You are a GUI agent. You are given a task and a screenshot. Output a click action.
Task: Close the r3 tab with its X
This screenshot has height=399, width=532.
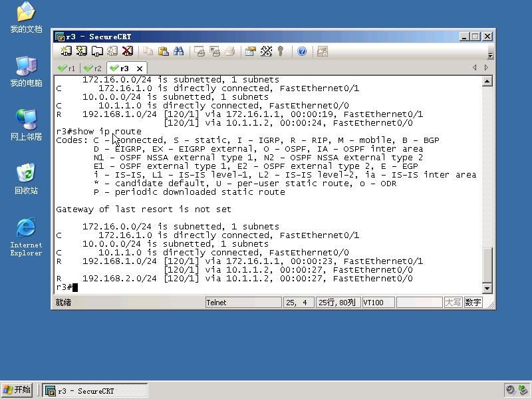pos(140,68)
